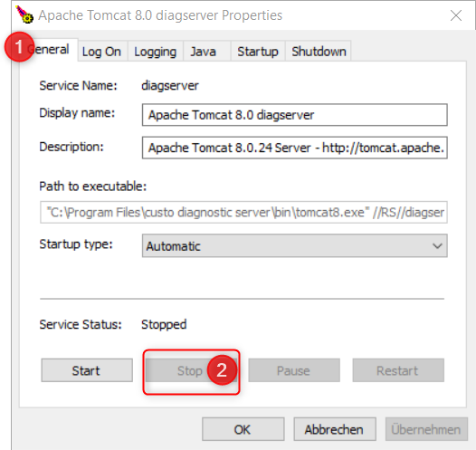Click the Path to executable field
This screenshot has width=476, height=450.
click(243, 212)
